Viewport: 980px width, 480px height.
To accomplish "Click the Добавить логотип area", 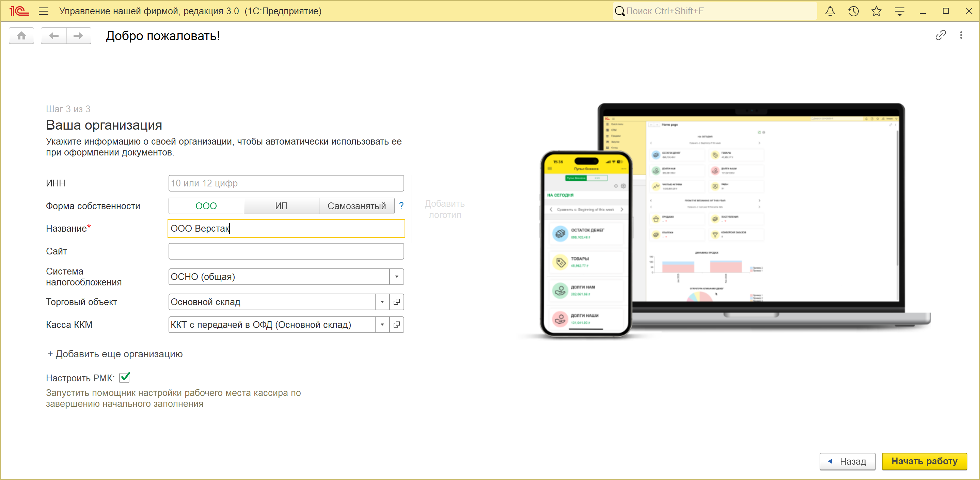I will pyautogui.click(x=445, y=209).
